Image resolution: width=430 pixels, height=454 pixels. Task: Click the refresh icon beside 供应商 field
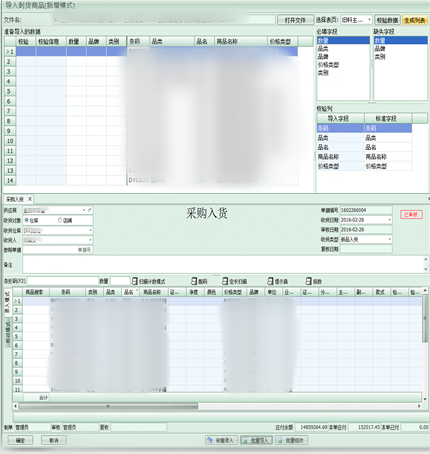[89, 210]
